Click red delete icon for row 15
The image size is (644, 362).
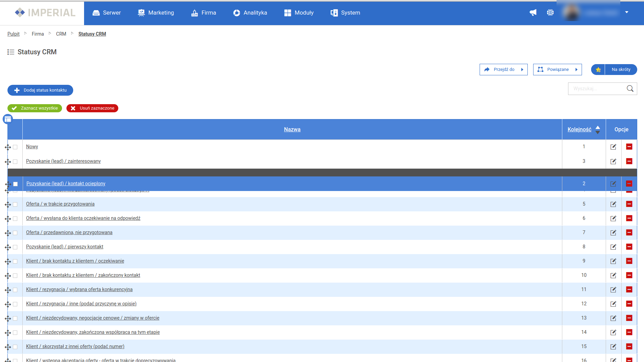629,346
